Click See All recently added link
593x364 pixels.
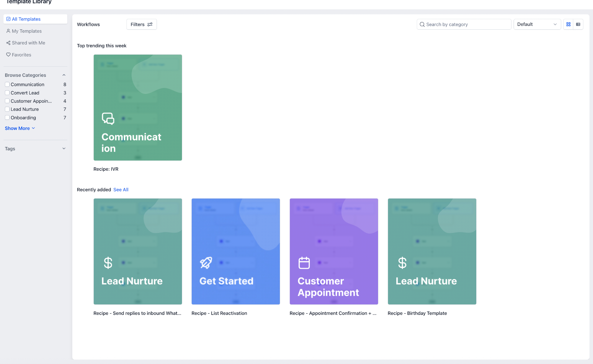pyautogui.click(x=121, y=190)
